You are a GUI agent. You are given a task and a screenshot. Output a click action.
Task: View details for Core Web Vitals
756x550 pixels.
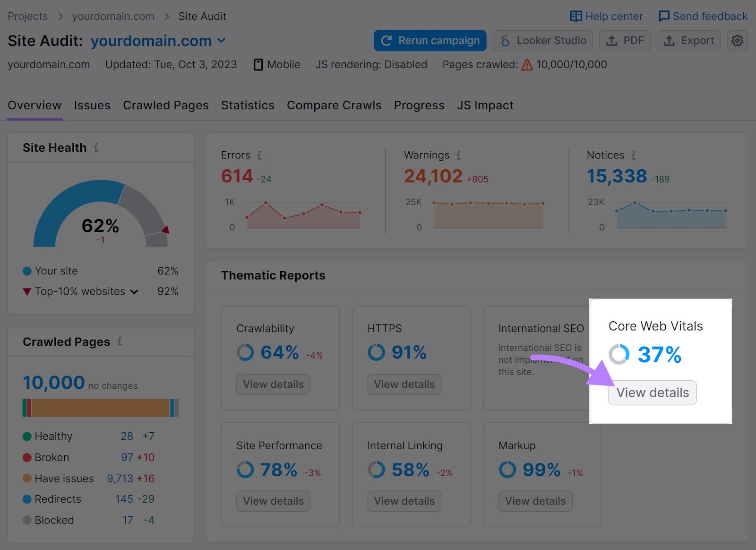click(652, 393)
